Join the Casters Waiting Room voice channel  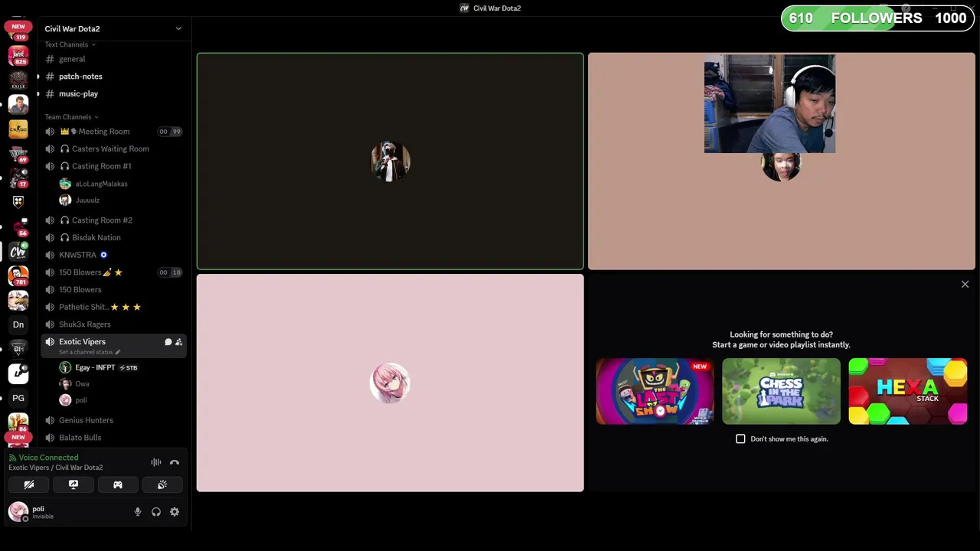tap(113, 149)
